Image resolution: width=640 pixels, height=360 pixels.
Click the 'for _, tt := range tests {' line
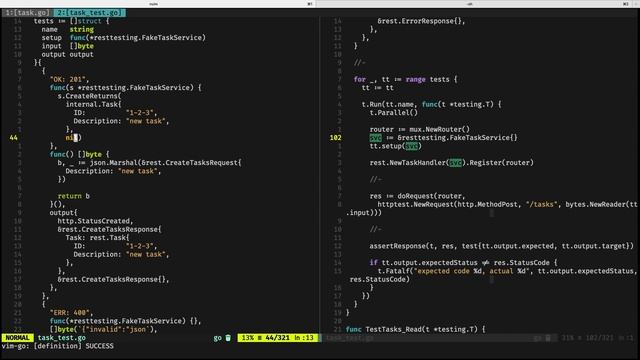tap(405, 79)
